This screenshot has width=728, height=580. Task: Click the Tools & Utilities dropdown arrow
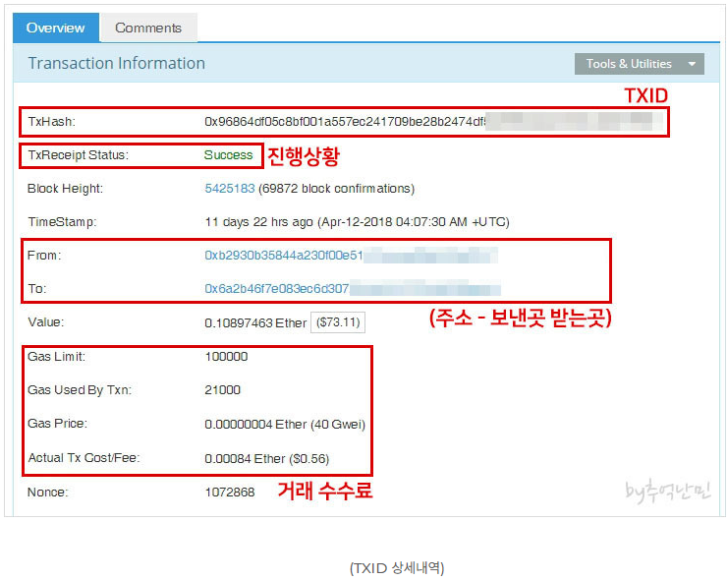pyautogui.click(x=692, y=64)
